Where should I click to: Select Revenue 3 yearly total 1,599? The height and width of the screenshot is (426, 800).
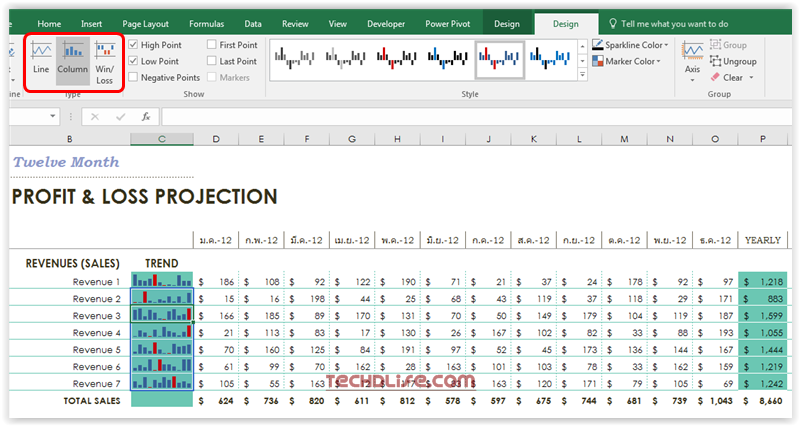[x=762, y=316]
